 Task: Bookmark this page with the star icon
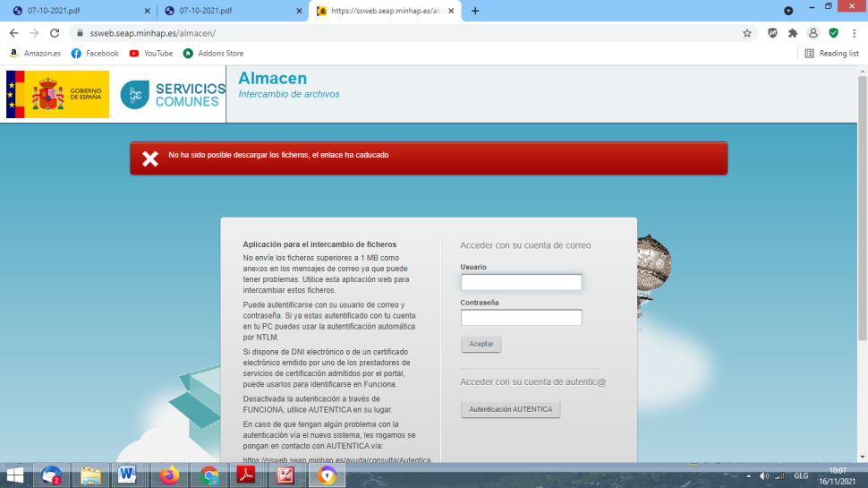tap(747, 33)
